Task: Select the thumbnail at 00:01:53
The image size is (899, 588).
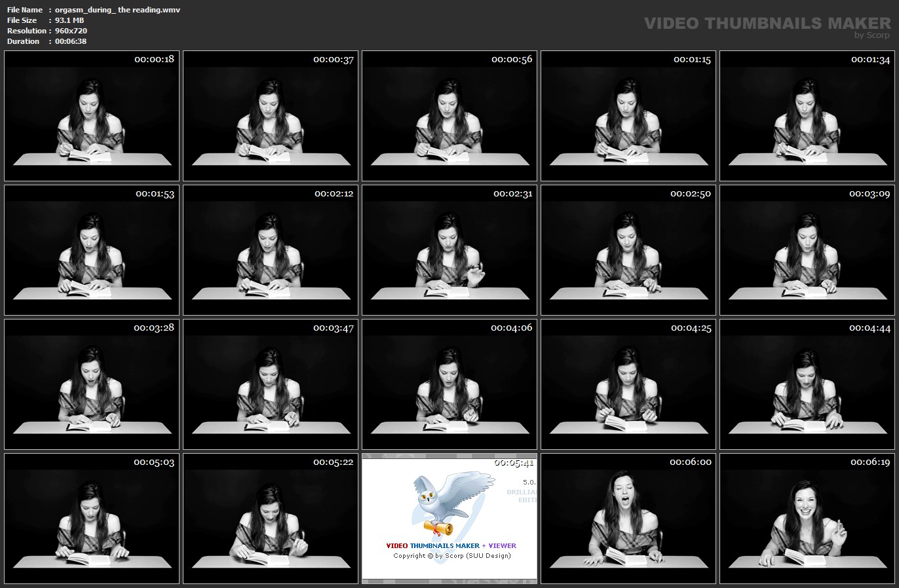Action: click(92, 250)
